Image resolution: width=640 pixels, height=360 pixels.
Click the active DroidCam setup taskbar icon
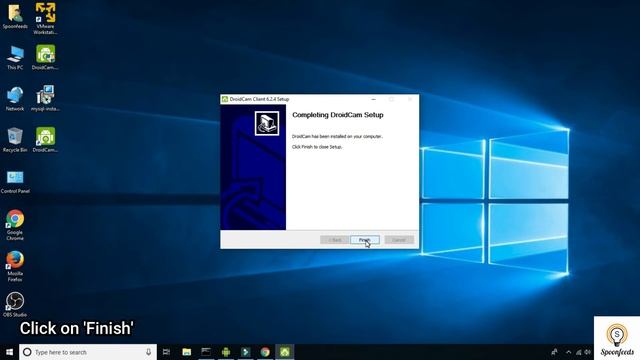click(284, 352)
